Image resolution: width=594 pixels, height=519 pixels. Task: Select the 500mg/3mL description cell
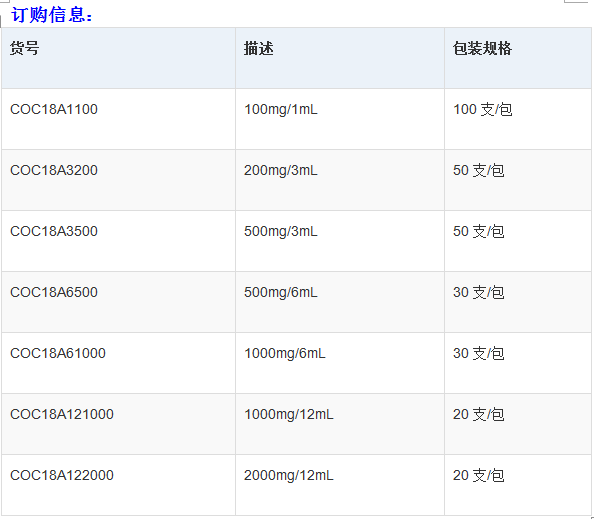point(340,241)
